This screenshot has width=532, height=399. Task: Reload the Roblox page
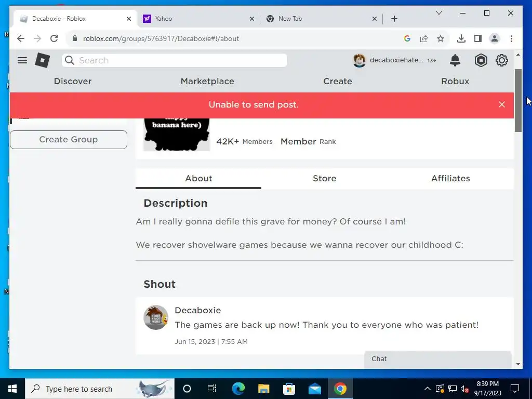coord(54,38)
